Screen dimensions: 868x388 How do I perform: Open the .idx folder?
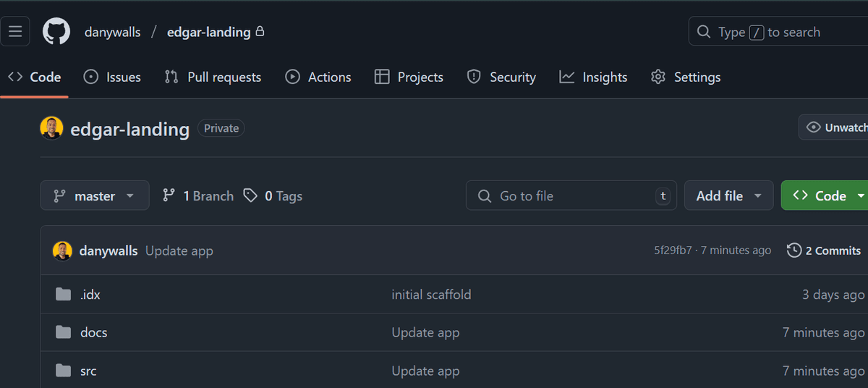click(x=90, y=295)
